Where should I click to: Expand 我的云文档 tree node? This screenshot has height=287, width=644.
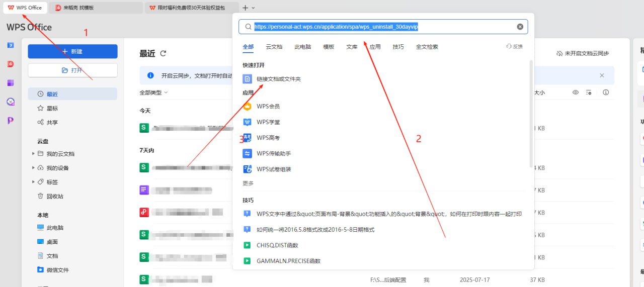34,154
